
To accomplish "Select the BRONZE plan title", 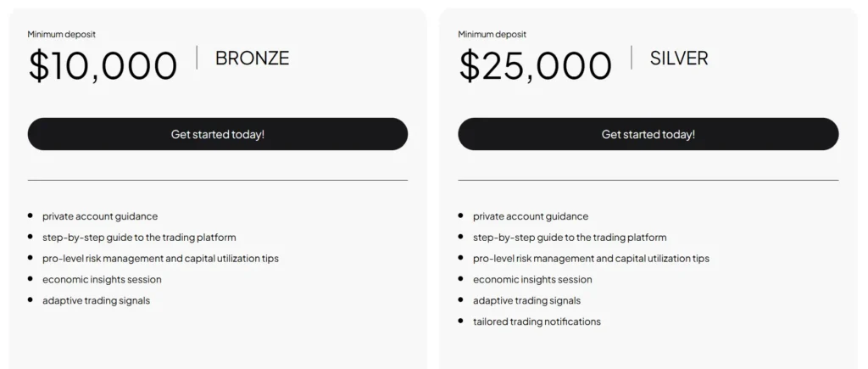I will tap(252, 59).
